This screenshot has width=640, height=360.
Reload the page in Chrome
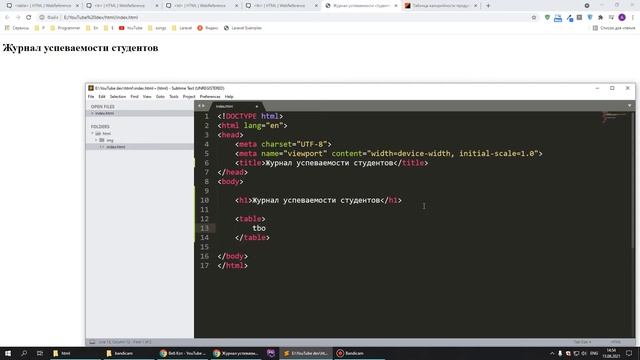tap(29, 18)
